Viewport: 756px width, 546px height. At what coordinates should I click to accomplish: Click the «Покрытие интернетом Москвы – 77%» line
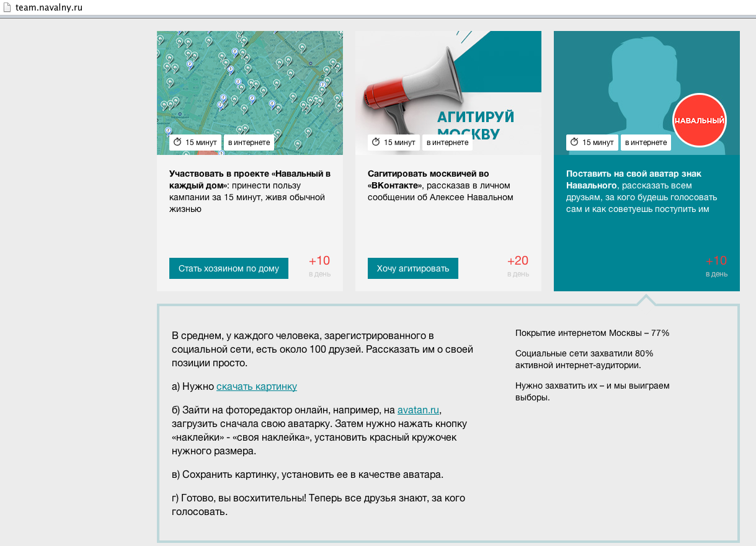(592, 333)
